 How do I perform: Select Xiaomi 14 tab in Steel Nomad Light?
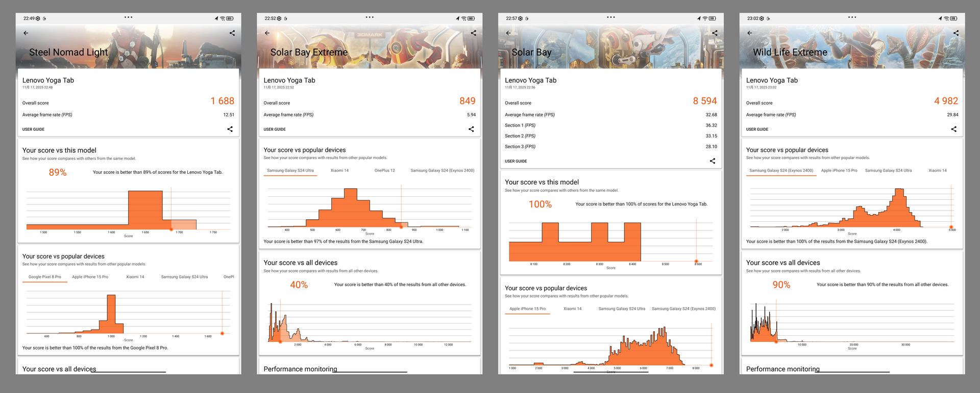click(135, 277)
